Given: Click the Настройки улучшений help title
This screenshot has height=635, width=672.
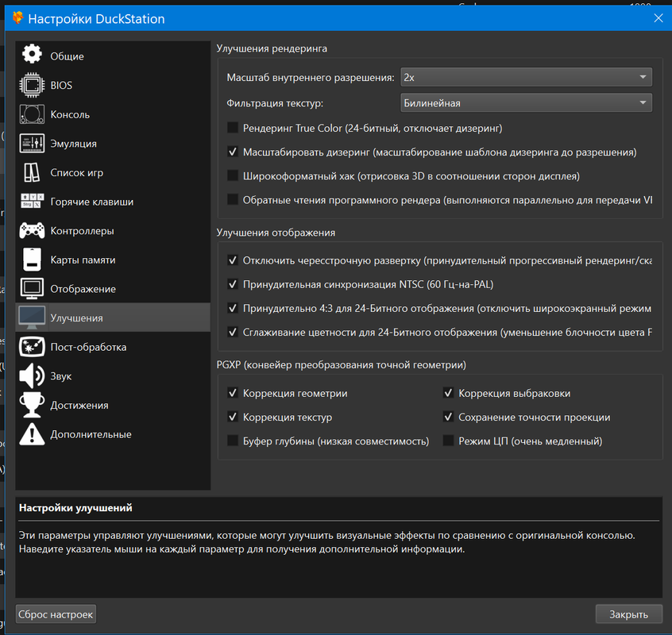Looking at the screenshot, I should pyautogui.click(x=75, y=508).
